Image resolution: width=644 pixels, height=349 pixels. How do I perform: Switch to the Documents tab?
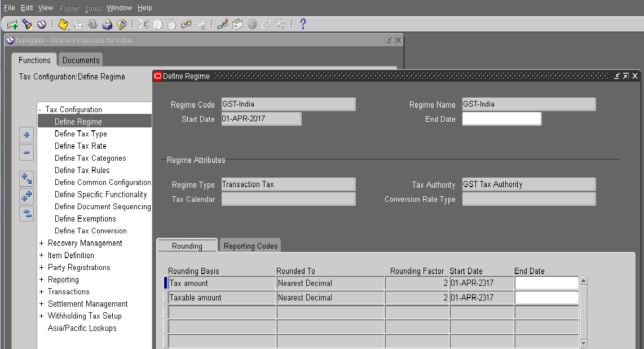(80, 60)
